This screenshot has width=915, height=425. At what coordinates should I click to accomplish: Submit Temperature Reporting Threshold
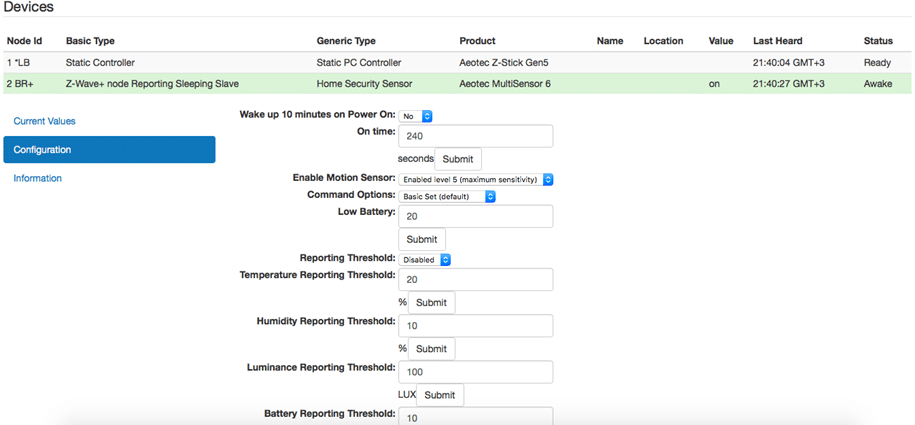[431, 302]
